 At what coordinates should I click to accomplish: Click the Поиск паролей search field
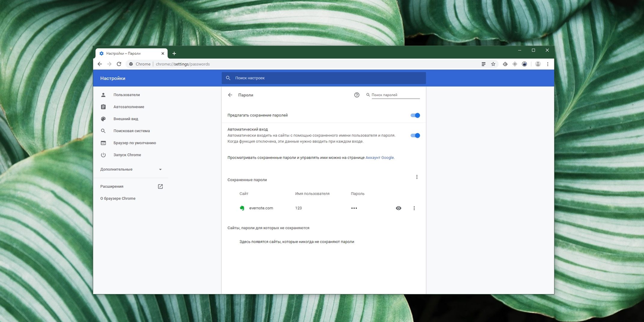[x=396, y=95]
